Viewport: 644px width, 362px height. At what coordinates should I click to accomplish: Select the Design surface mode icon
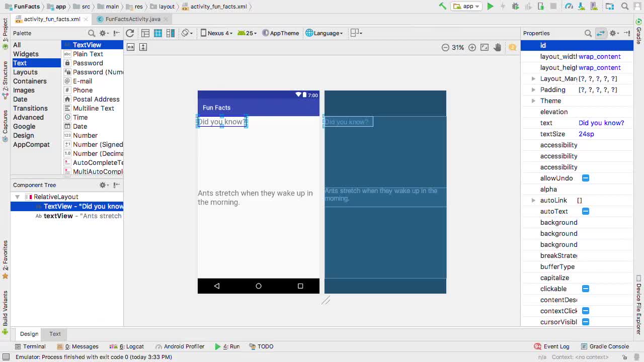pyautogui.click(x=145, y=33)
